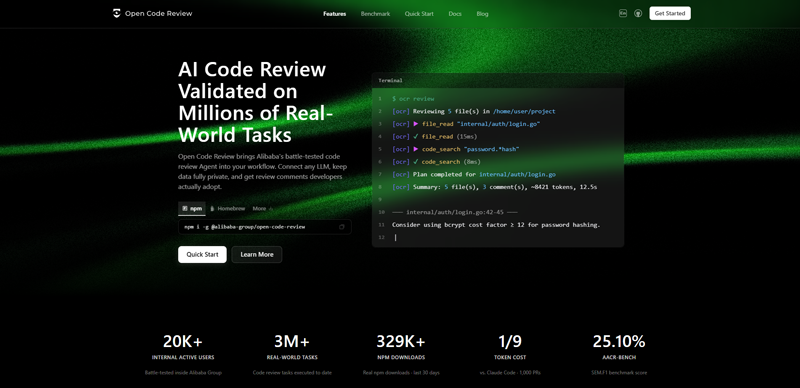Open the GitHub repository icon
Screen dimensions: 800x388
point(638,13)
